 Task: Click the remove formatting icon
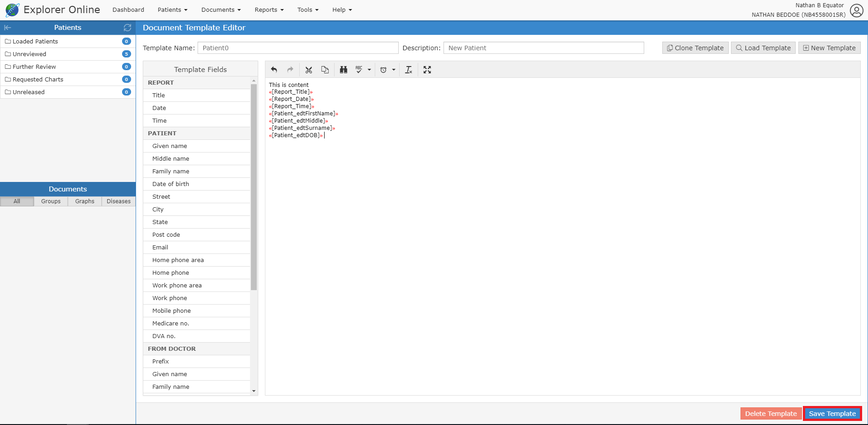409,70
